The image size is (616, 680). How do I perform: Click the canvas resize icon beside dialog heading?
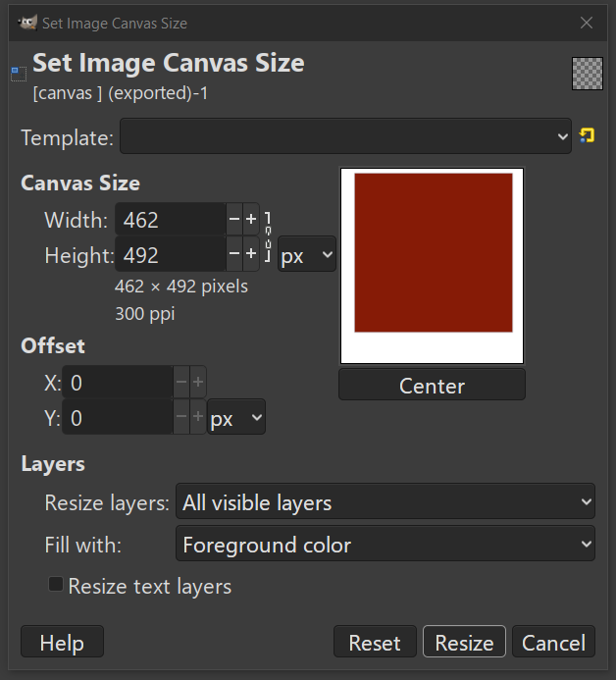coord(19,74)
